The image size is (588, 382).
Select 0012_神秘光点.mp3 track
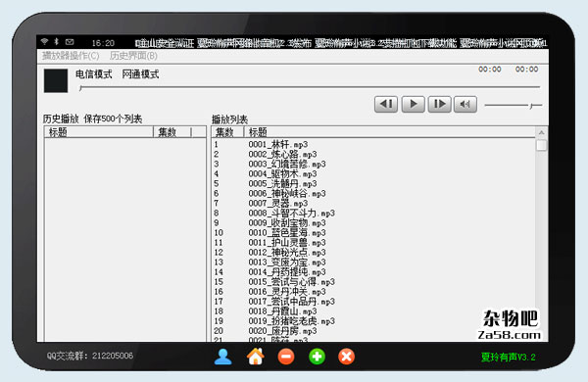click(x=287, y=253)
